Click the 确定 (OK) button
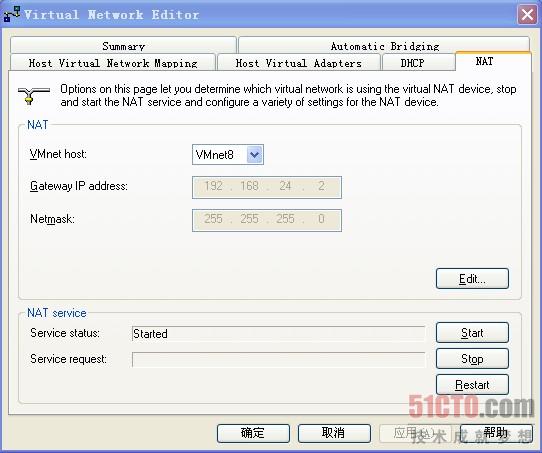This screenshot has height=453, width=542. point(253,433)
